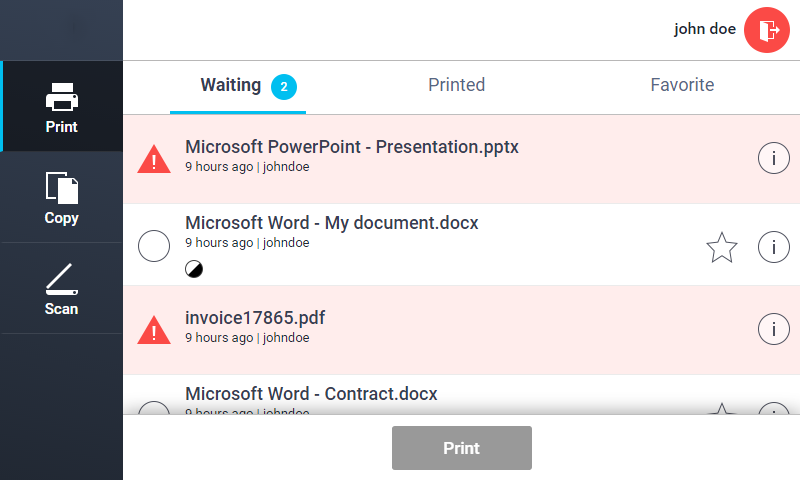
Task: Switch to the Waiting tab
Action: 231,86
